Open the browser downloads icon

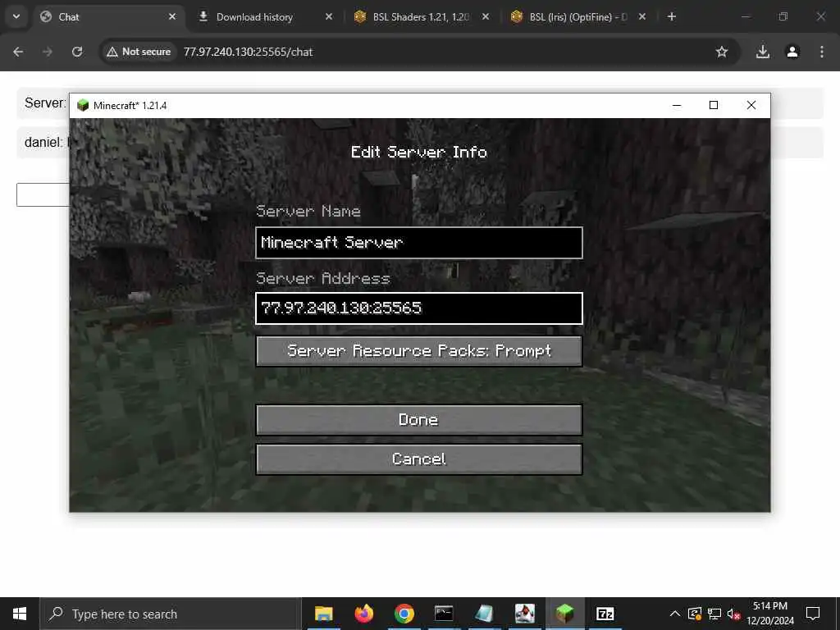point(762,52)
